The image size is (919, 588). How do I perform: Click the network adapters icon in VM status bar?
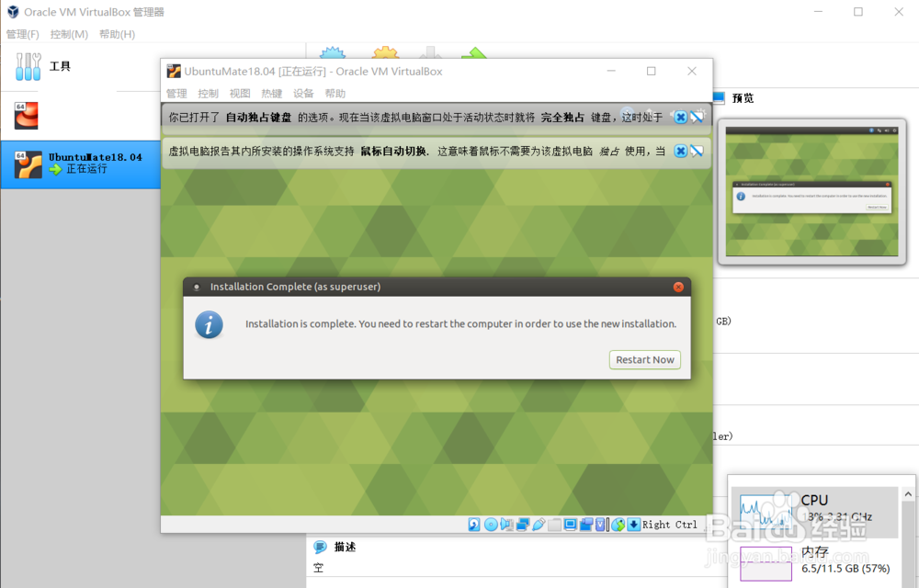(523, 525)
